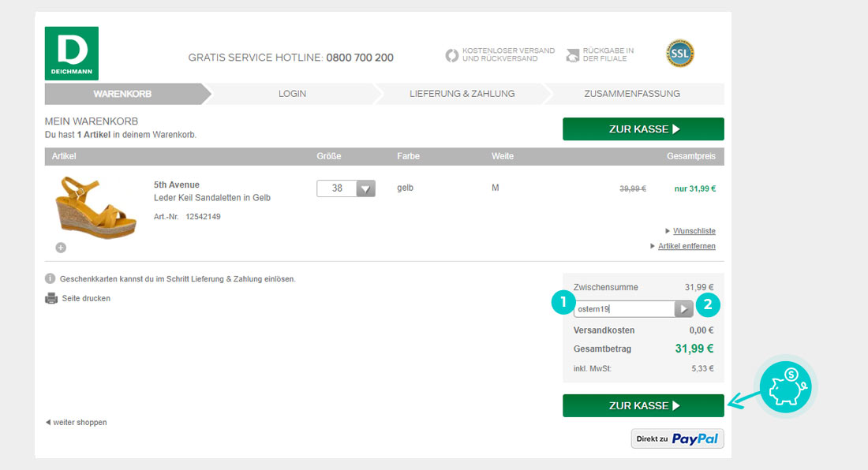
Task: Click the sale price nur 31,99 €
Action: coord(694,188)
